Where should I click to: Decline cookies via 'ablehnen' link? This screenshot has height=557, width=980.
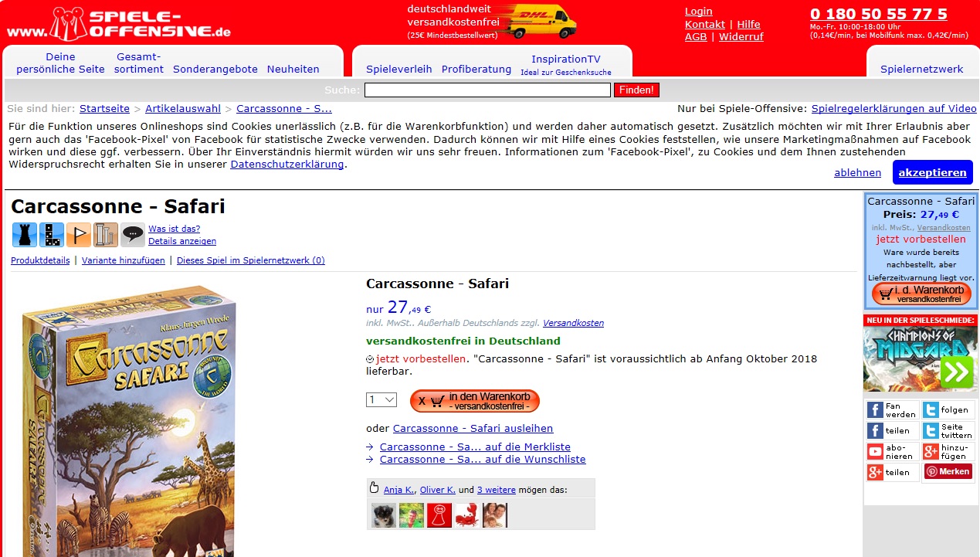[857, 173]
